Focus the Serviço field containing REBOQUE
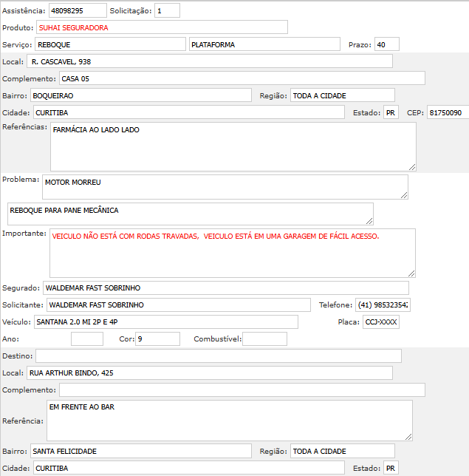Image resolution: width=469 pixels, height=476 pixels. click(x=110, y=44)
